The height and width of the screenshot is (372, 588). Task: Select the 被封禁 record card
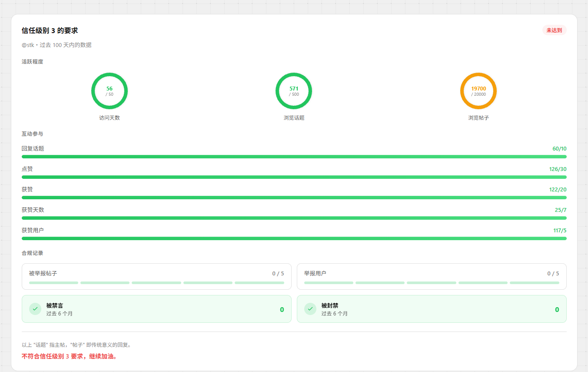[432, 309]
